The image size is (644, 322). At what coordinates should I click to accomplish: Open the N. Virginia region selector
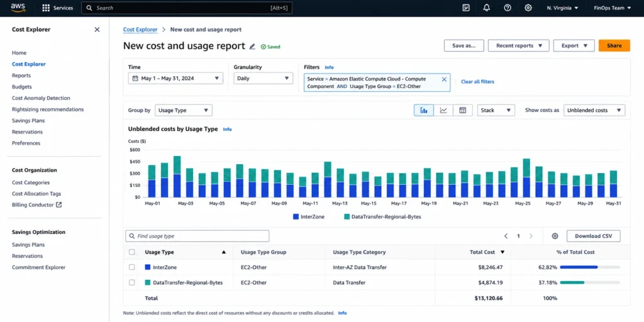pyautogui.click(x=563, y=8)
